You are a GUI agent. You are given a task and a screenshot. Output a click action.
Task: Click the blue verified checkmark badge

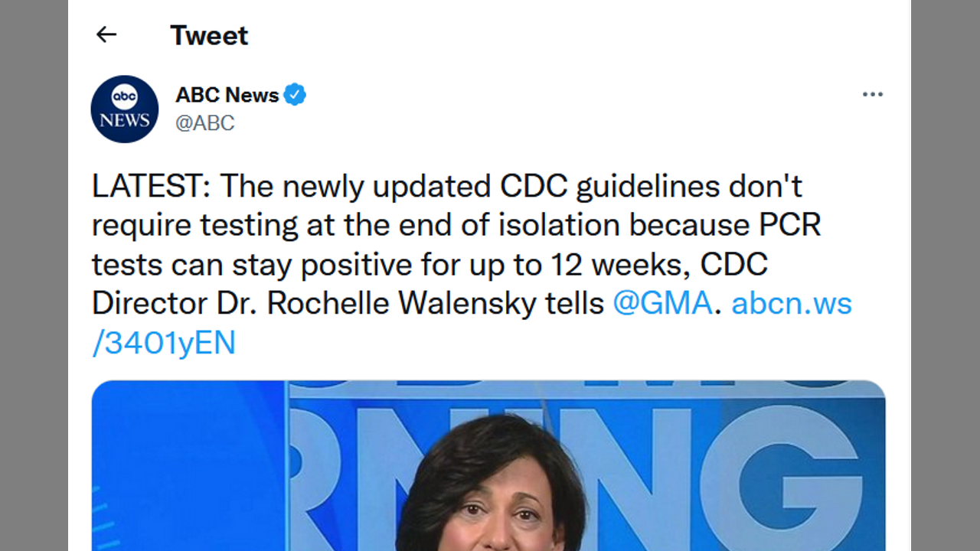295,95
